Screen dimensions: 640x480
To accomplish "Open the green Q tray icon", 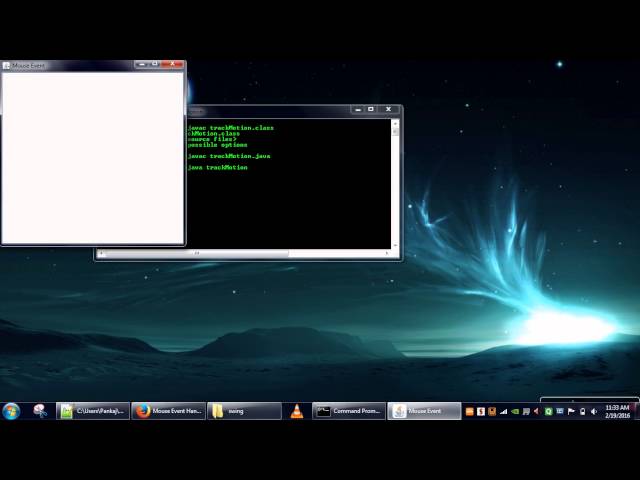I will (548, 411).
